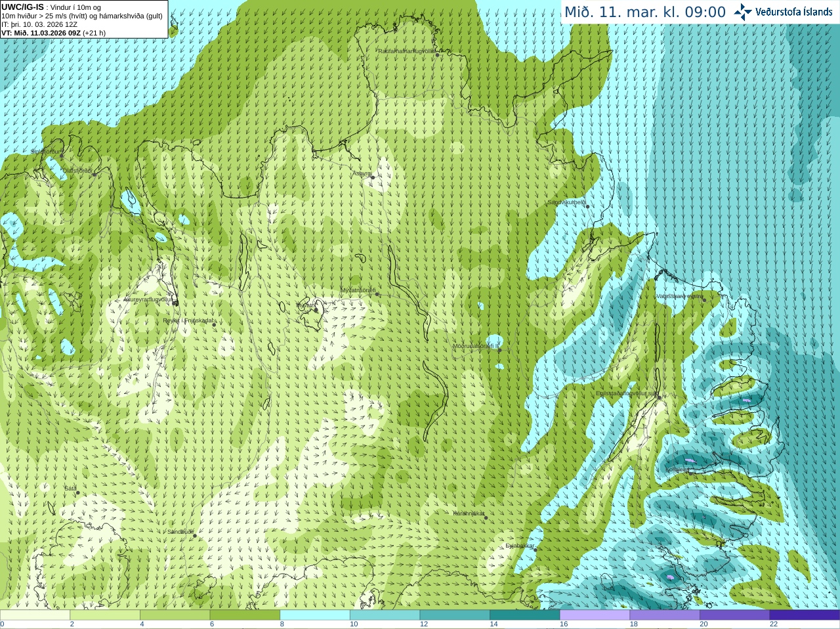Screen dimensions: 840x629
Task: Click the 'UWC/IG-IS' model title
Action: pyautogui.click(x=22, y=7)
